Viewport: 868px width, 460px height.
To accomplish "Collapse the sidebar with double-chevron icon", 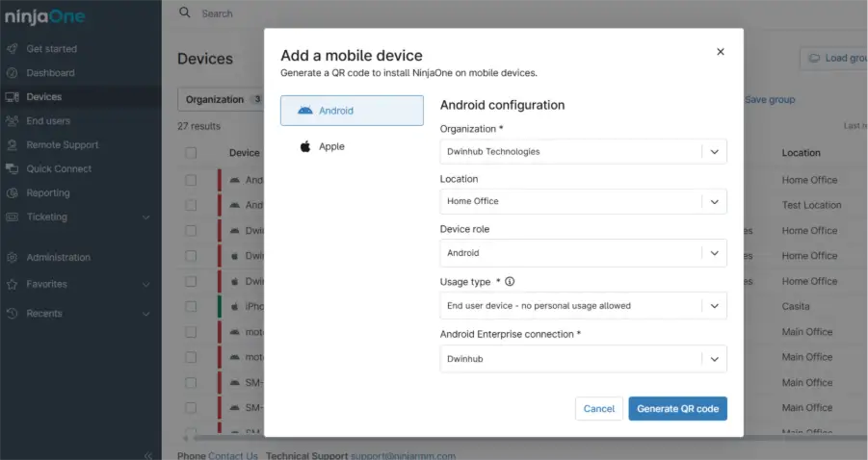I will pyautogui.click(x=147, y=455).
